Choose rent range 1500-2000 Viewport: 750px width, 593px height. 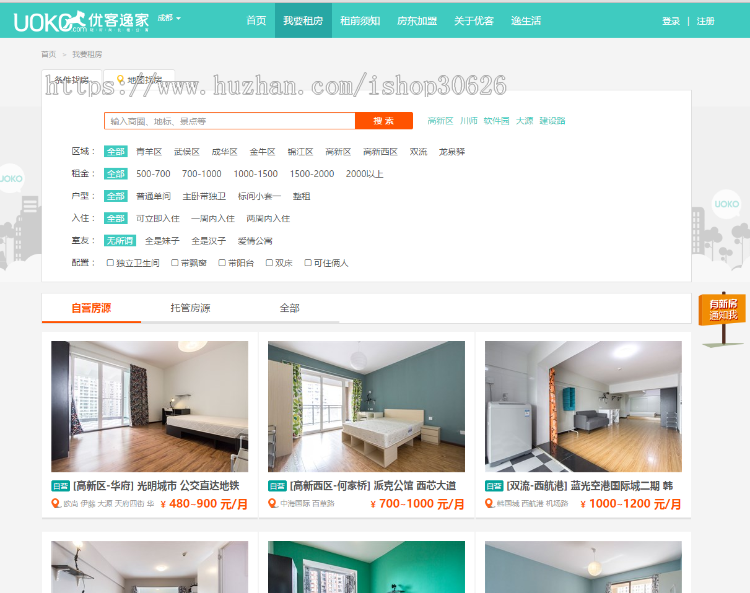(312, 174)
